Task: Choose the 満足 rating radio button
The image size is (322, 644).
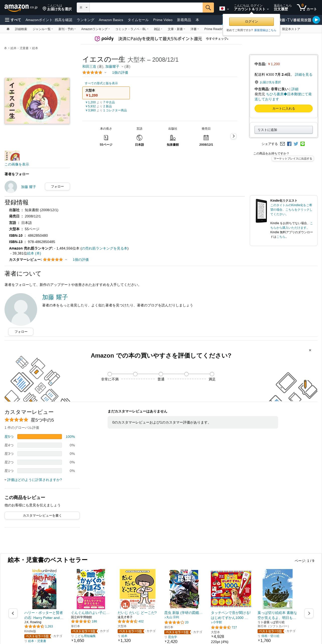Action: pyautogui.click(x=212, y=374)
